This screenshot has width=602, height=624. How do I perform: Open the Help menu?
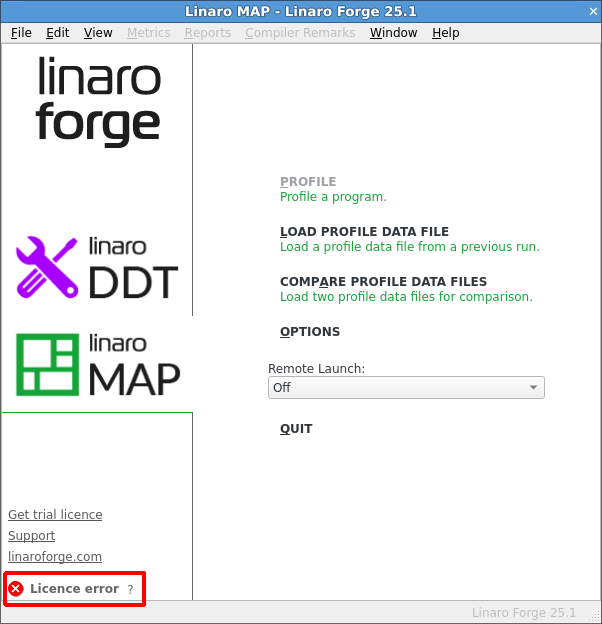[445, 32]
